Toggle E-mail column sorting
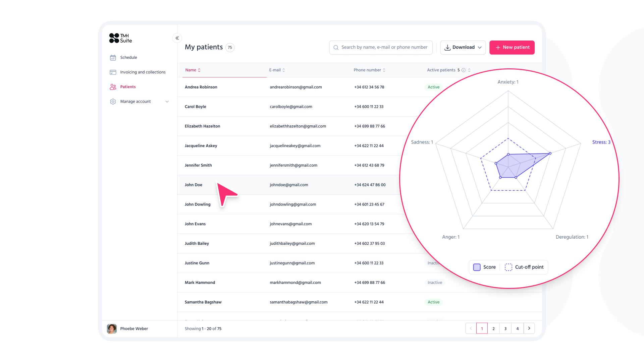The image size is (644, 362). click(283, 70)
